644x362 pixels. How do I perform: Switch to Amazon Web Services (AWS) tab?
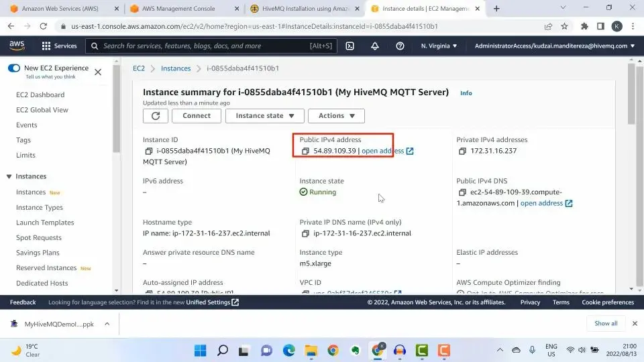point(60,8)
